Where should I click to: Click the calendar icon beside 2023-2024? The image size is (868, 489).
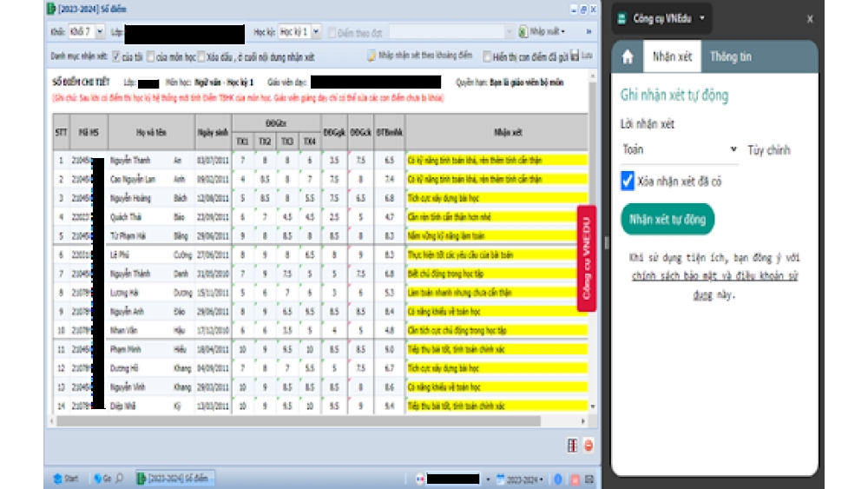click(501, 479)
